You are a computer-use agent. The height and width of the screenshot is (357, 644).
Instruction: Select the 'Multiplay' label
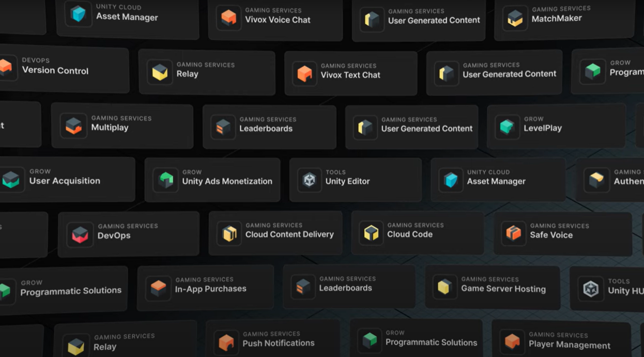pos(110,127)
